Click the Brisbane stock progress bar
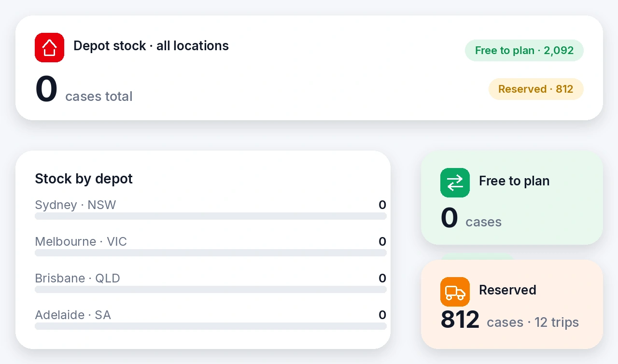Screen dimensions: 618x364 tap(211, 290)
